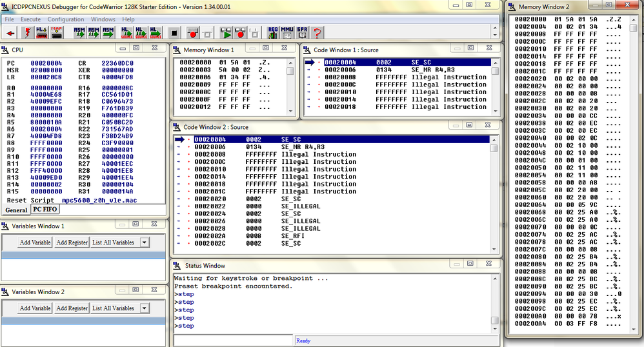This screenshot has height=347, width=644.
Task: Open the Execute menu
Action: point(31,19)
